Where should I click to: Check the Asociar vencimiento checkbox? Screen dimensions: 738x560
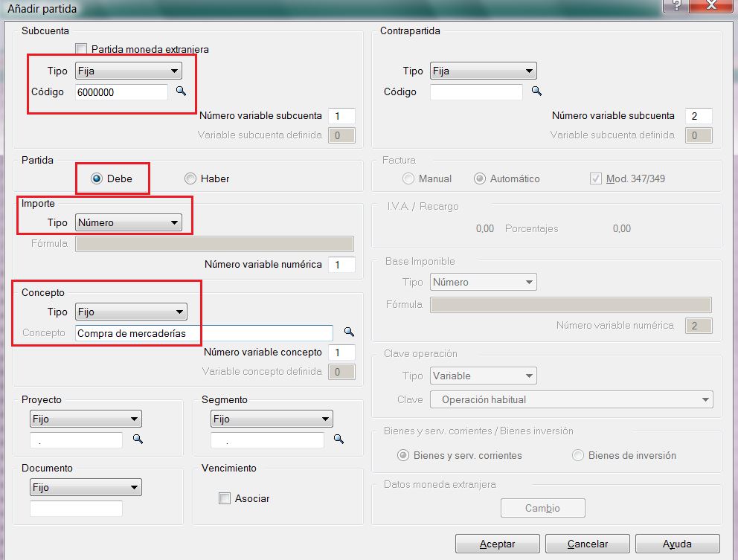coord(225,498)
